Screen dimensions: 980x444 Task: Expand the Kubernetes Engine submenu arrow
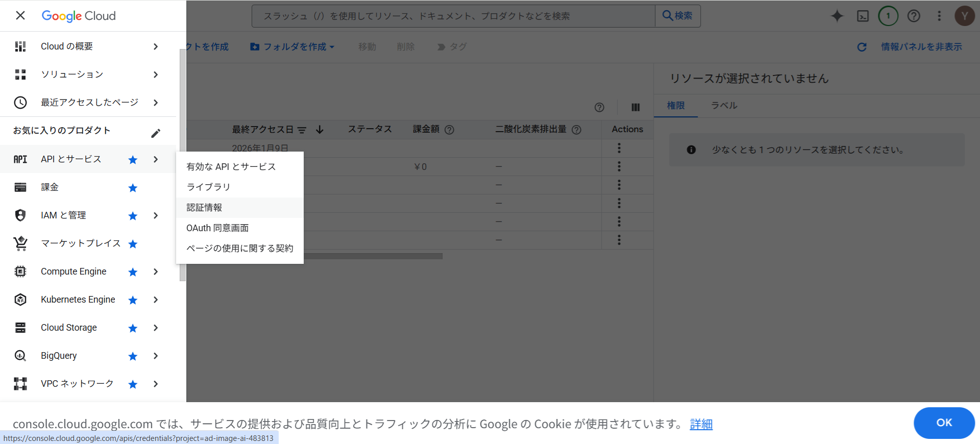[x=156, y=300]
